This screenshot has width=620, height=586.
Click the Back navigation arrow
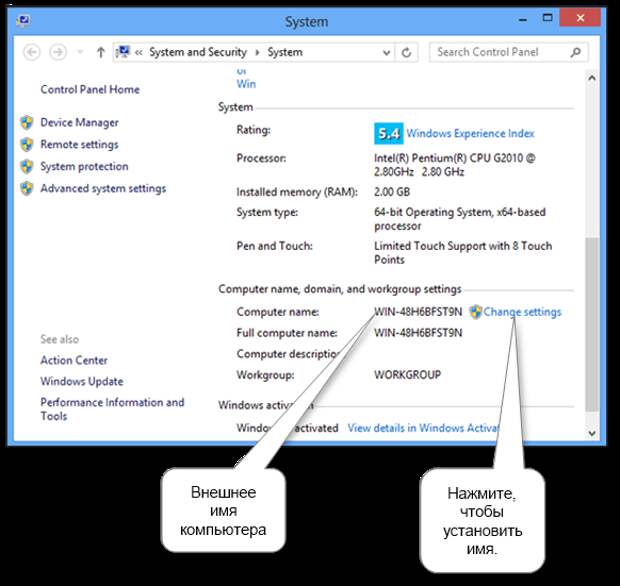coord(32,52)
